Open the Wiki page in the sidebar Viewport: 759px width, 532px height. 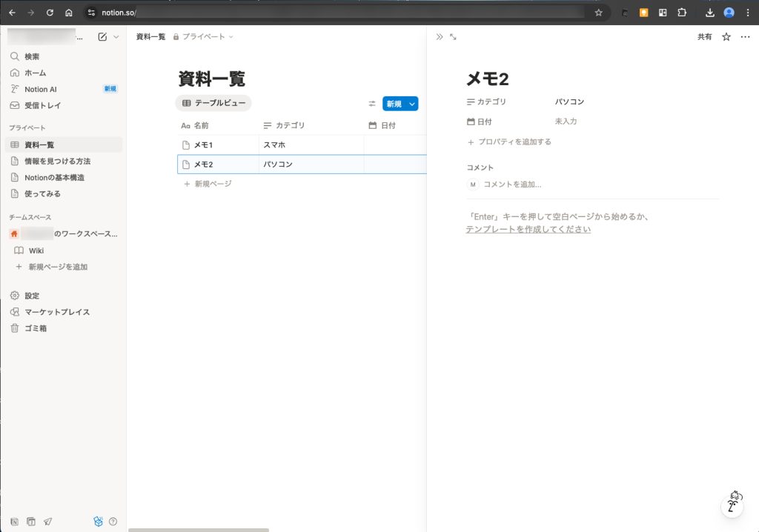(x=64, y=250)
